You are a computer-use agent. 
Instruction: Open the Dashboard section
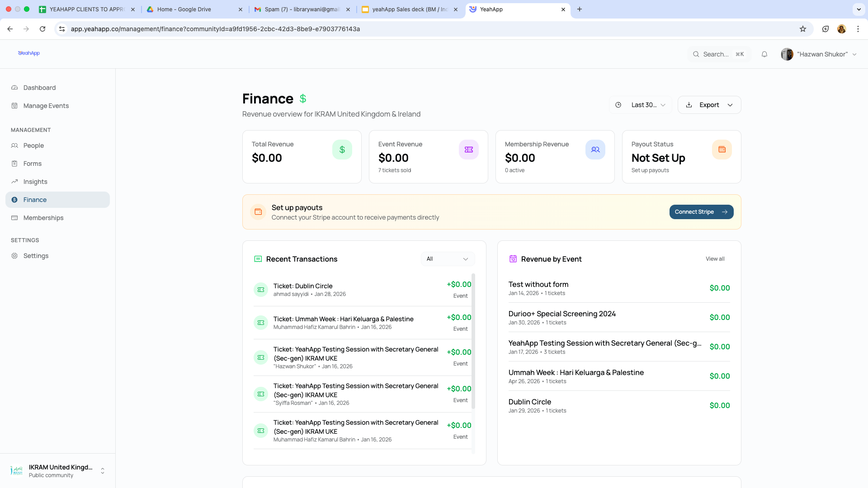39,88
